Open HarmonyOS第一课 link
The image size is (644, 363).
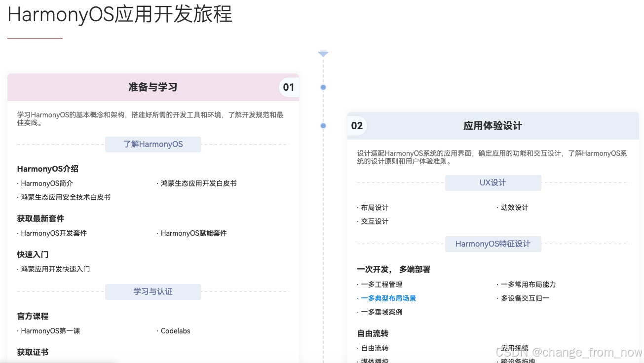tap(50, 331)
